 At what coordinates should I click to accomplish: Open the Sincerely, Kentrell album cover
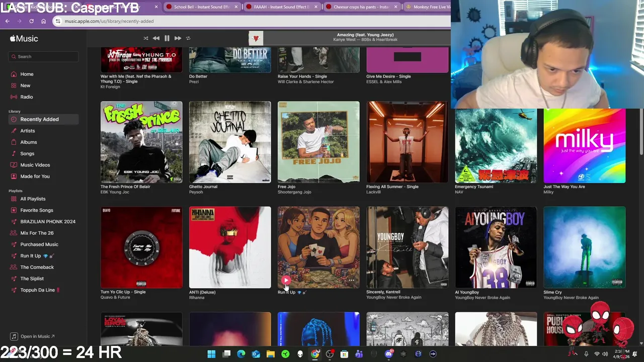pos(408,247)
